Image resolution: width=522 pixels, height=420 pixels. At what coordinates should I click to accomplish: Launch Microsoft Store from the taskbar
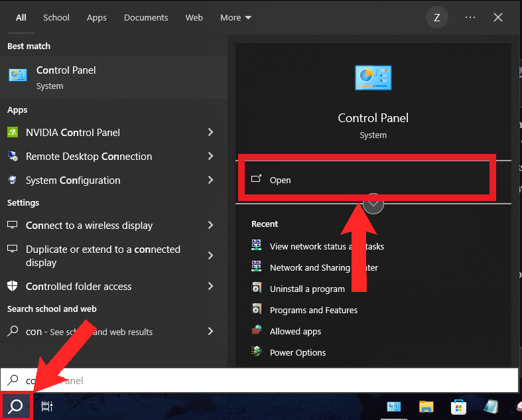tap(458, 406)
